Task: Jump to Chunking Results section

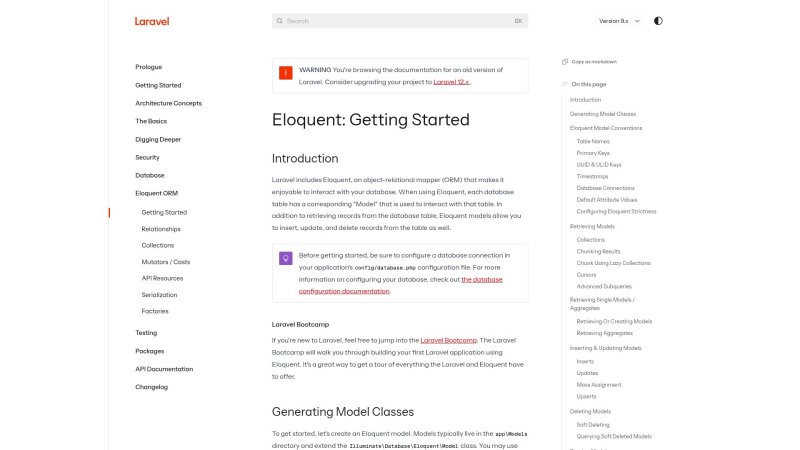Action: (x=598, y=252)
